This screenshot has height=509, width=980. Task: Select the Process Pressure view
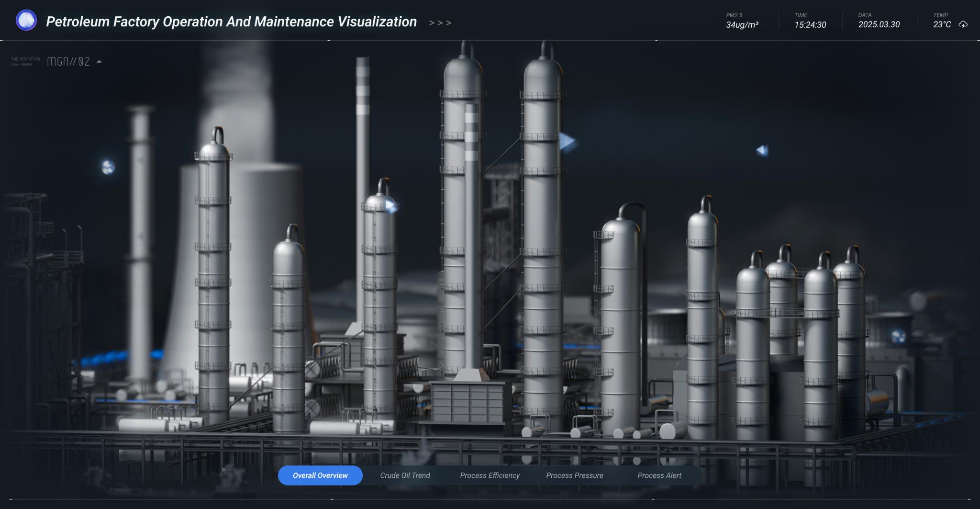[x=574, y=475]
